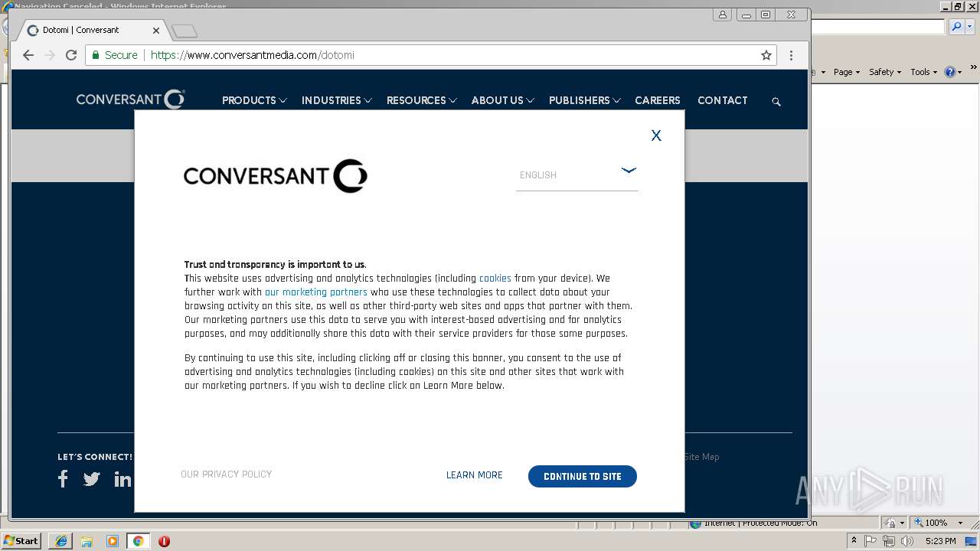Open the ENGLISH language dropdown

point(577,175)
